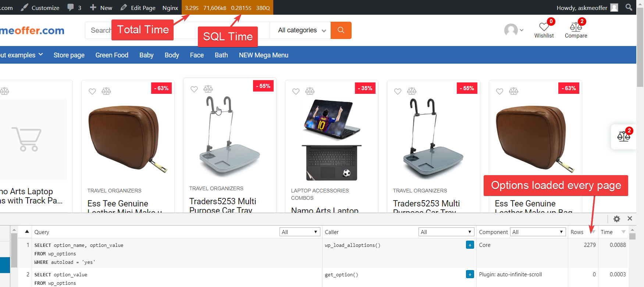Open the Query type filter dropdown

(299, 232)
